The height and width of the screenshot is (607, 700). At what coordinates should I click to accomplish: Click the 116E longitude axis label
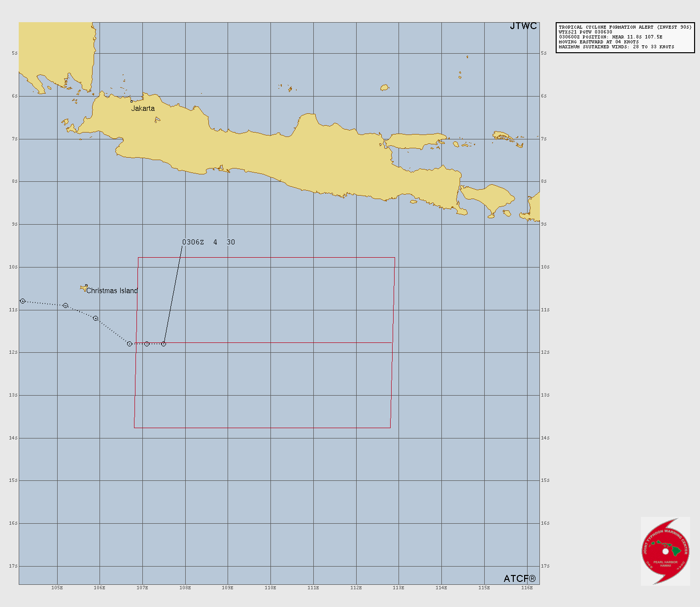pos(527,587)
